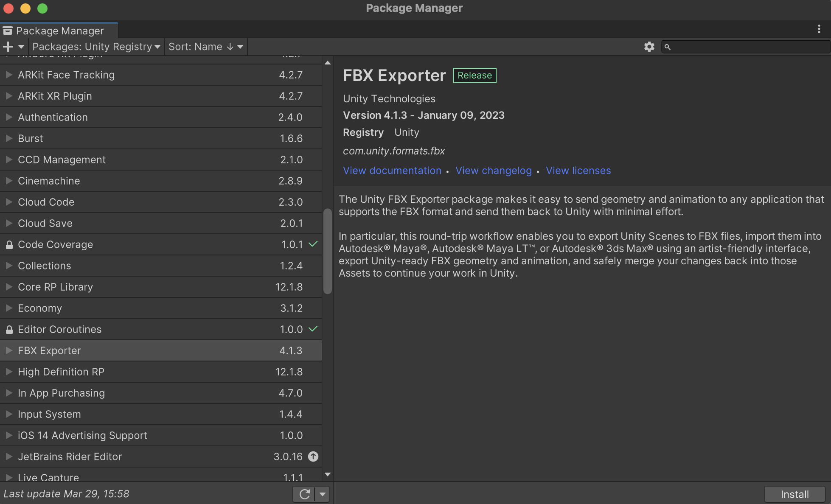The width and height of the screenshot is (831, 504).
Task: Open the settings gear in the toolbar
Action: pyautogui.click(x=649, y=47)
